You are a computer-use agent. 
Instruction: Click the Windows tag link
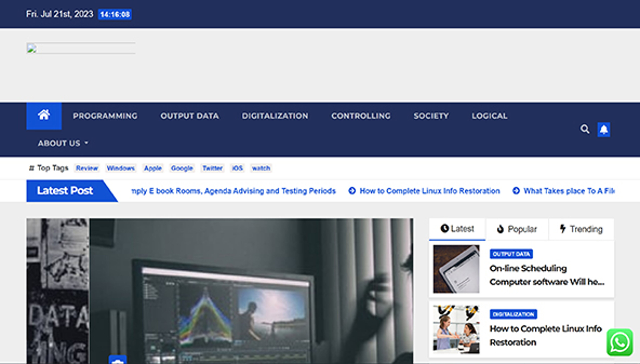point(121,168)
